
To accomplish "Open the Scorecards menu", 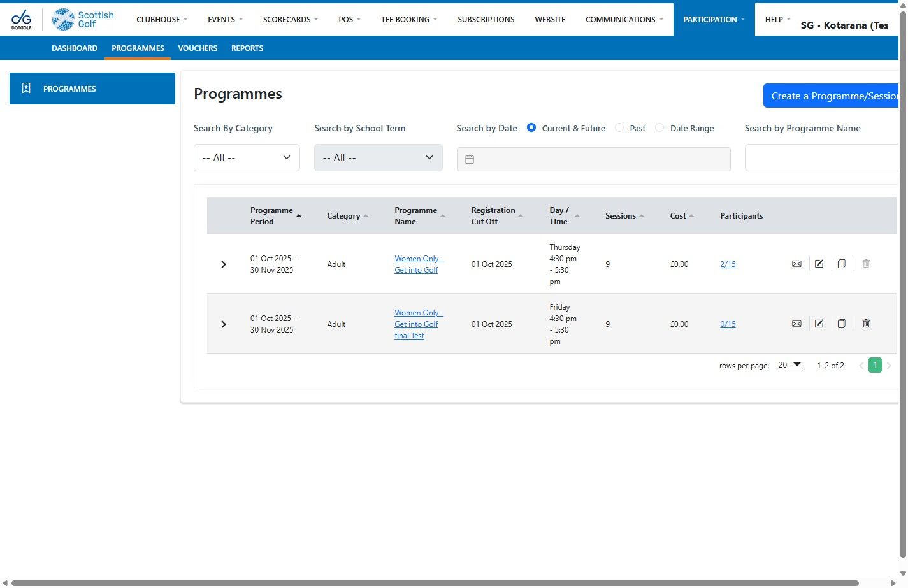I will [290, 20].
